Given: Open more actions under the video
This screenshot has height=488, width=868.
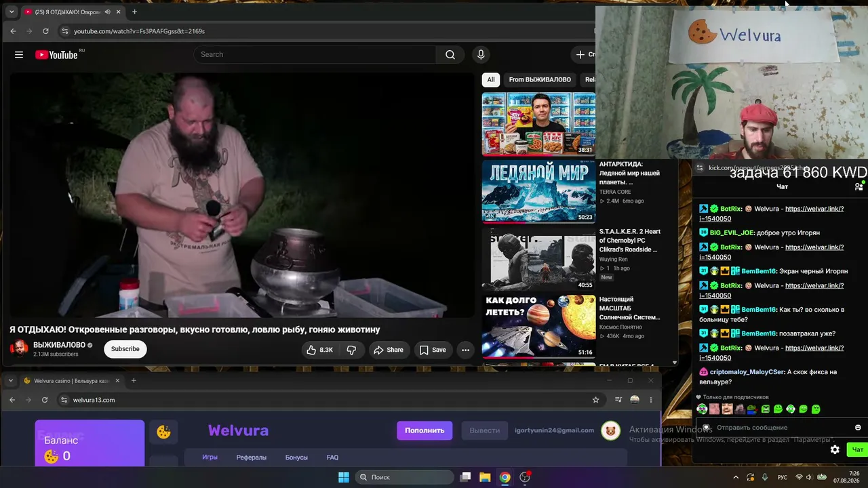Looking at the screenshot, I should 465,350.
